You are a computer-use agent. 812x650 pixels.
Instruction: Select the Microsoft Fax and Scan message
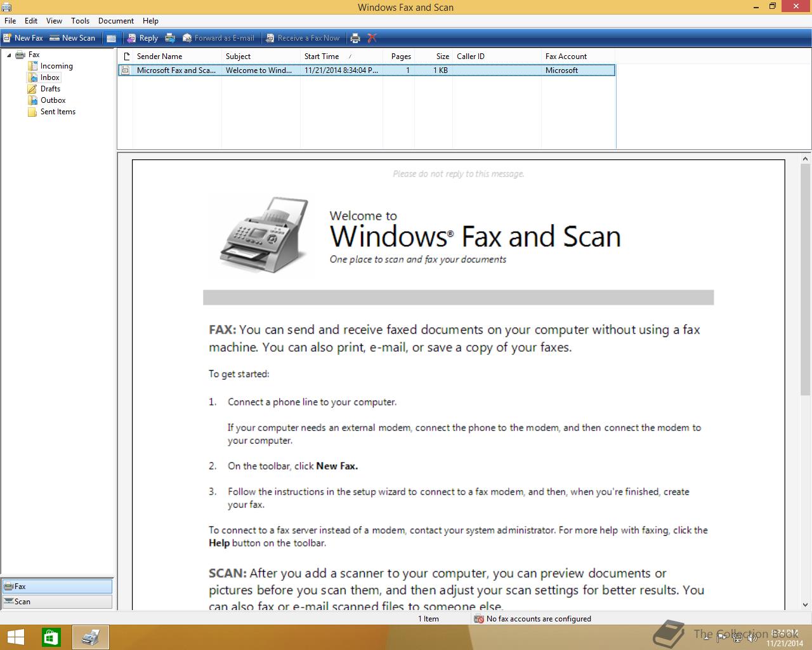point(367,70)
